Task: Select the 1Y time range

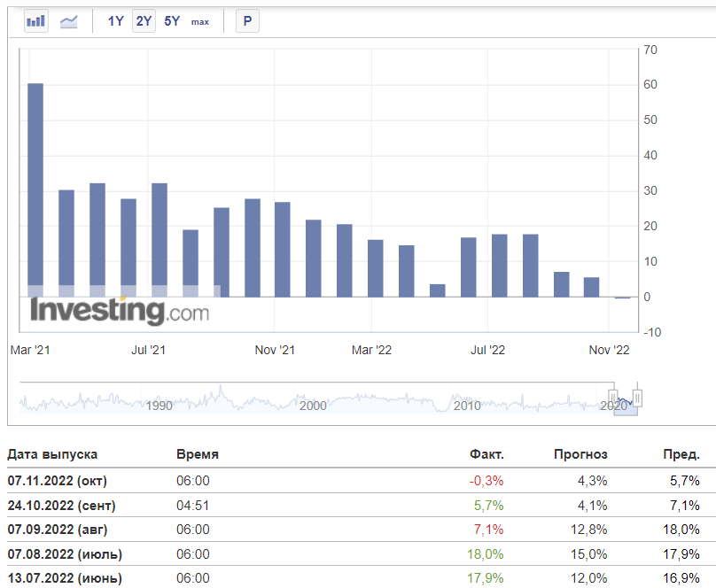Action: (115, 21)
